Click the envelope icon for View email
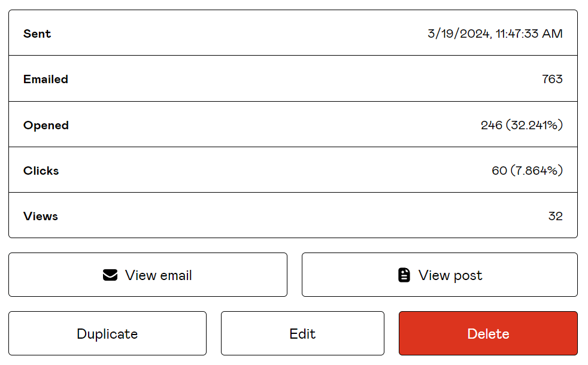Screen dimensions: 588x365 click(110, 275)
